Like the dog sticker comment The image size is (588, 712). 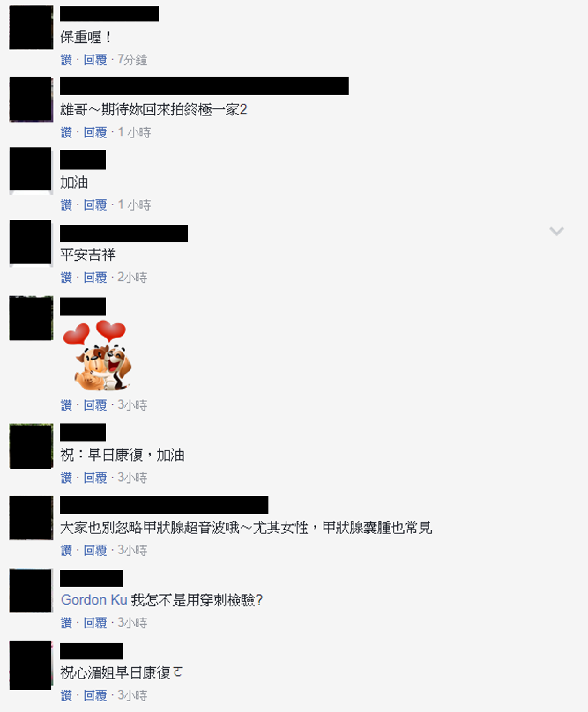(x=66, y=405)
